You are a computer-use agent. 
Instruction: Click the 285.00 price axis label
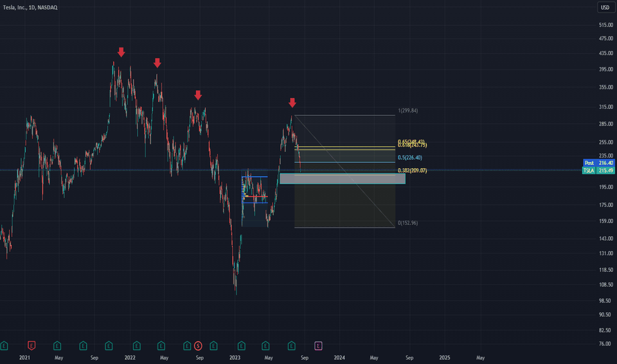tap(606, 124)
